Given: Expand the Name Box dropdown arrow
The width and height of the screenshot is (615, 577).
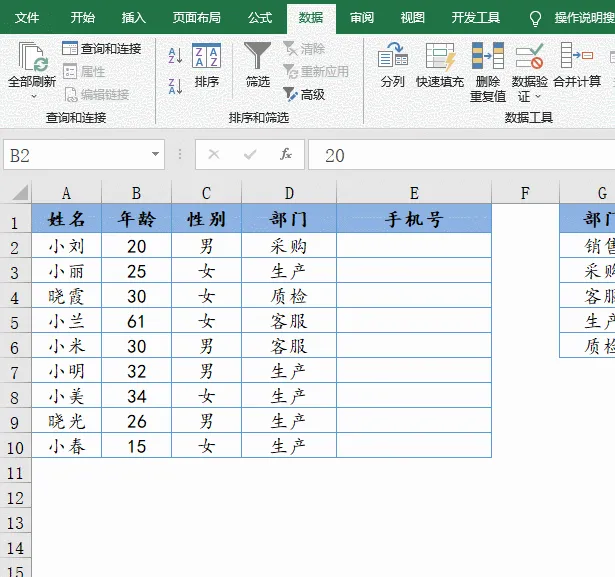Looking at the screenshot, I should click(x=155, y=154).
